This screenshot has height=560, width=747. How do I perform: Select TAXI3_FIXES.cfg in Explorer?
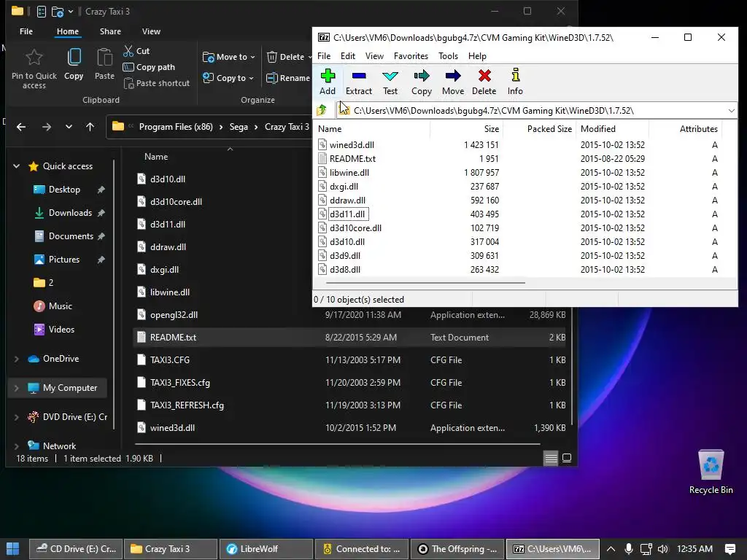180,383
